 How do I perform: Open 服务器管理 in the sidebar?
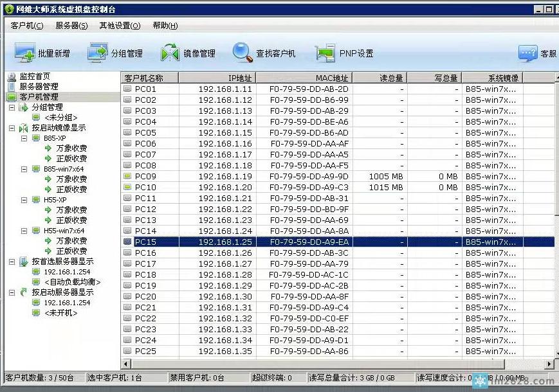coord(38,87)
